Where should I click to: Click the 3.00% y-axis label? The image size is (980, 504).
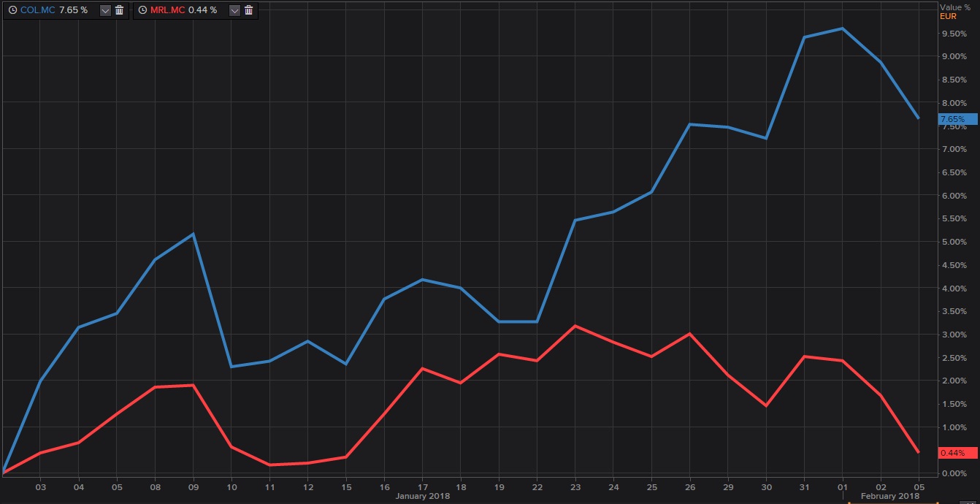pyautogui.click(x=954, y=335)
